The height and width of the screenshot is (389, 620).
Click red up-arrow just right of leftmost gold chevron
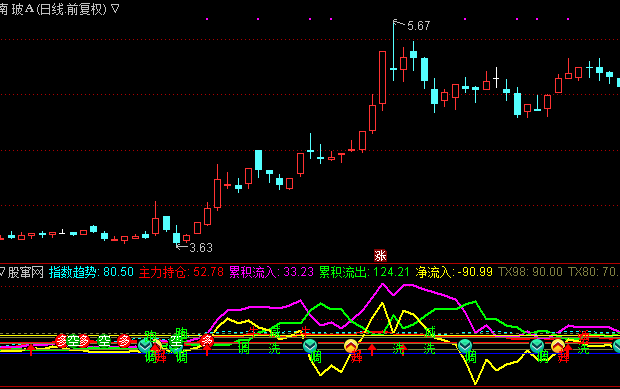372,349
